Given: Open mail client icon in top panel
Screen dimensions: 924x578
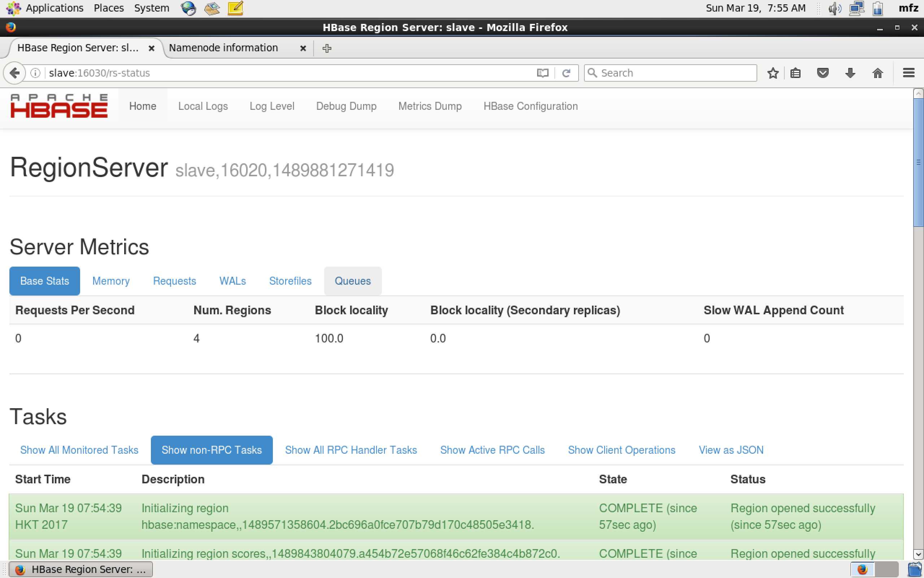Looking at the screenshot, I should (212, 8).
